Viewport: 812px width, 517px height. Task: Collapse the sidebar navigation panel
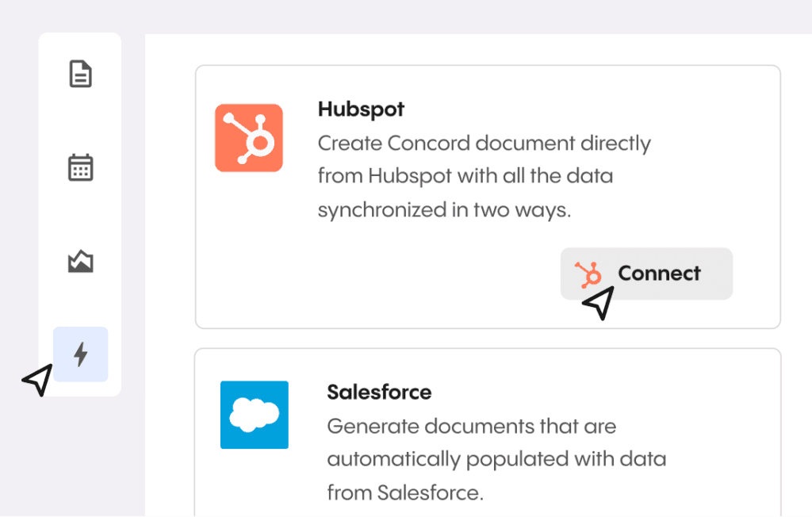coord(79,214)
